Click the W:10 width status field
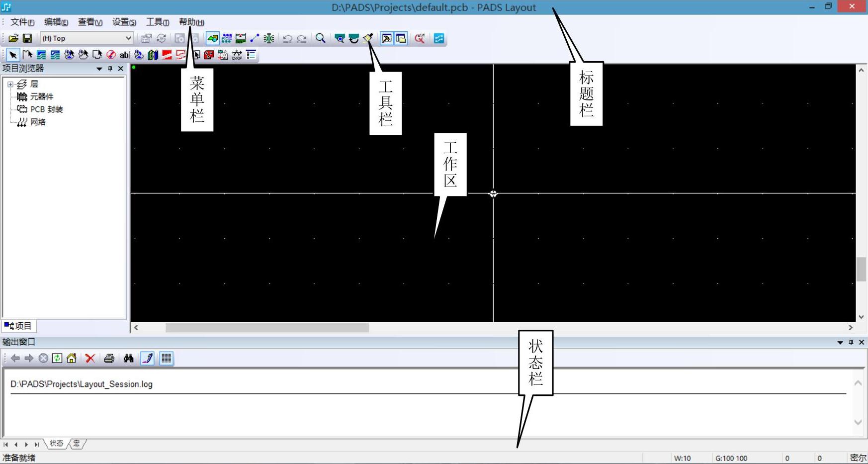The image size is (868, 464). (683, 458)
